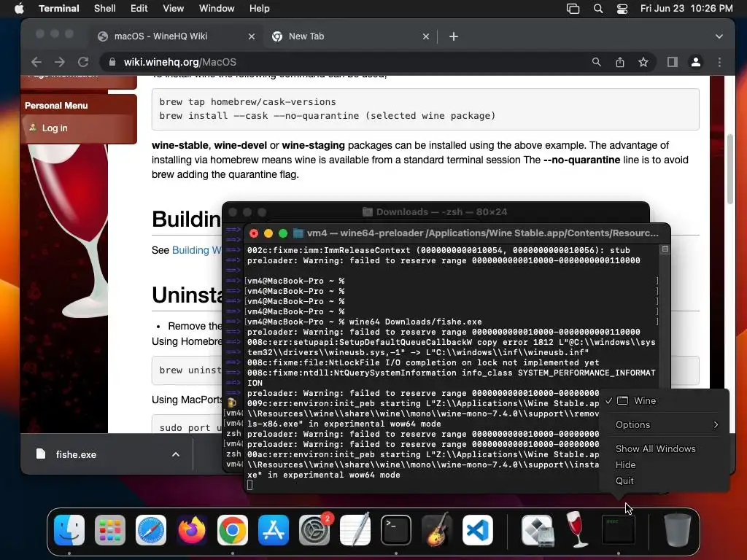The height and width of the screenshot is (560, 747).
Task: Follow the Building Wine link
Action: coord(197,251)
